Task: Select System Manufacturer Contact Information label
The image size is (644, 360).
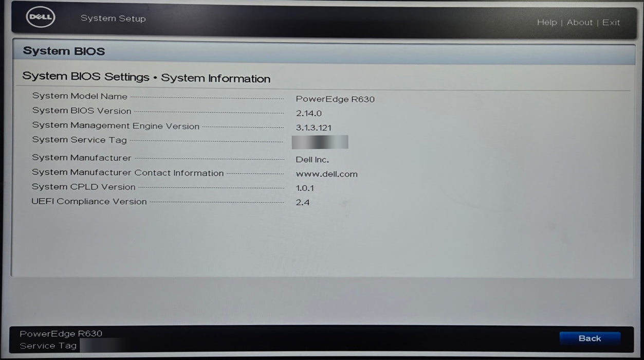Action: coord(128,173)
